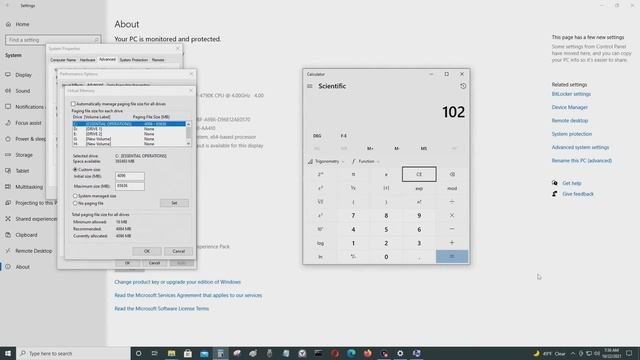Image resolution: width=640 pixels, height=360 pixels.
Task: Click the CE clear entry key
Action: point(419,174)
